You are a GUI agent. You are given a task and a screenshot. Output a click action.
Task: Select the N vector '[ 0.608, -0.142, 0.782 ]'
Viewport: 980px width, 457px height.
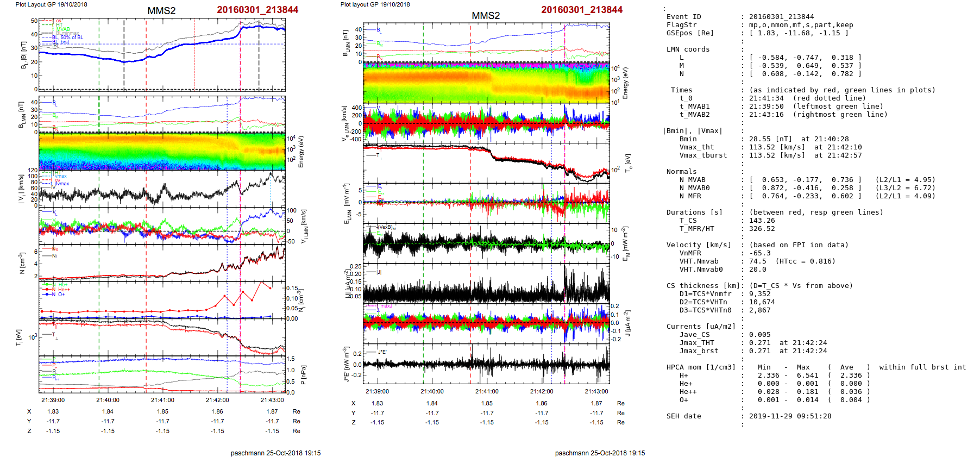tap(805, 74)
